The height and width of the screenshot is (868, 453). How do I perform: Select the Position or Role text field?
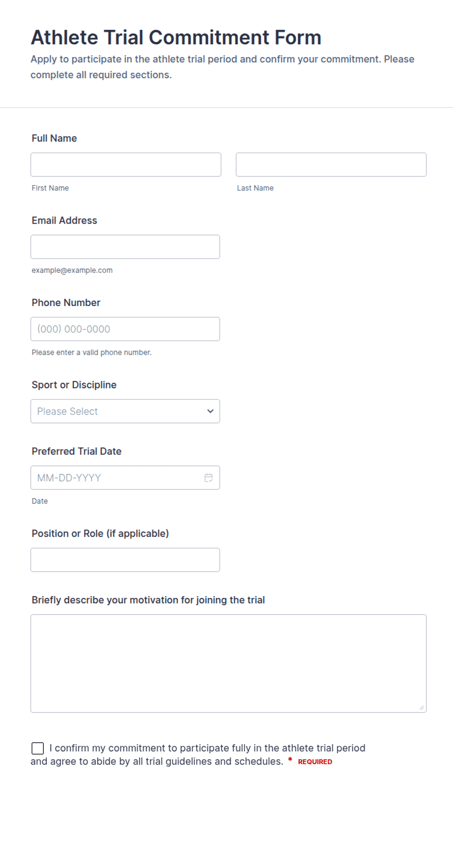pyautogui.click(x=125, y=560)
